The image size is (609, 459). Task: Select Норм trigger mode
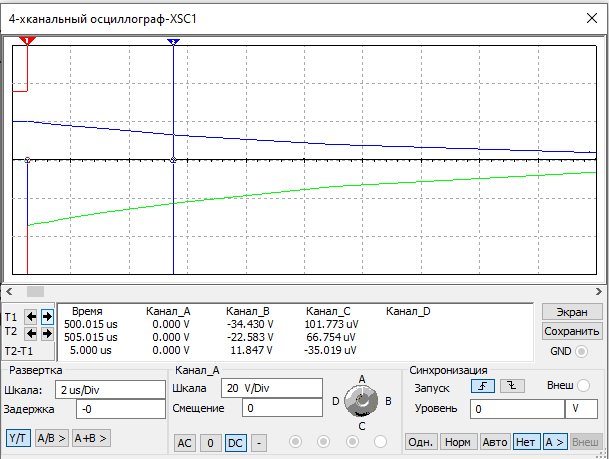(x=458, y=442)
